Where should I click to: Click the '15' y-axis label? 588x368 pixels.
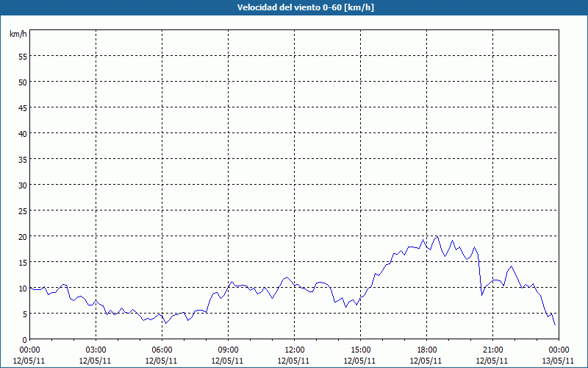pyautogui.click(x=23, y=263)
